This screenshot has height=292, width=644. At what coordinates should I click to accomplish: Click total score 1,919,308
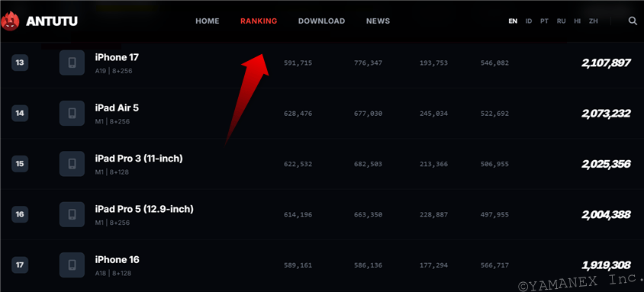(606, 265)
